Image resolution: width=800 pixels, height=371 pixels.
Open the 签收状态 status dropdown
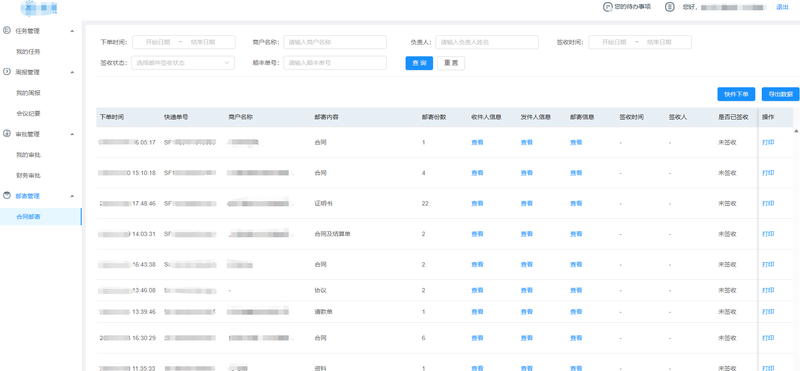(183, 63)
